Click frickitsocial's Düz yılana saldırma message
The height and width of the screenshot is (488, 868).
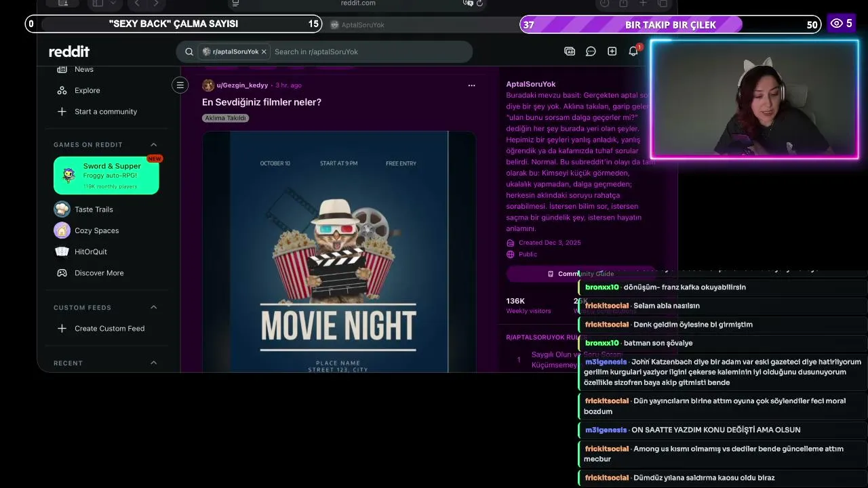point(722,478)
